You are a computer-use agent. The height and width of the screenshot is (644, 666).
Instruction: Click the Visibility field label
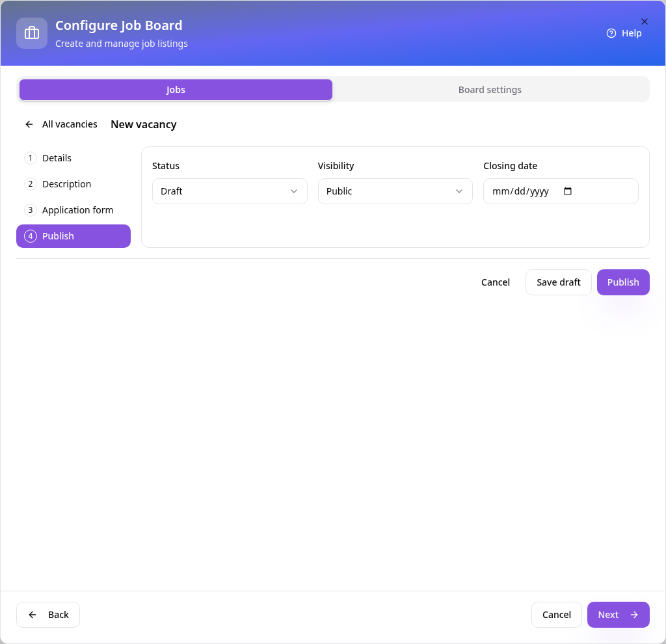336,166
